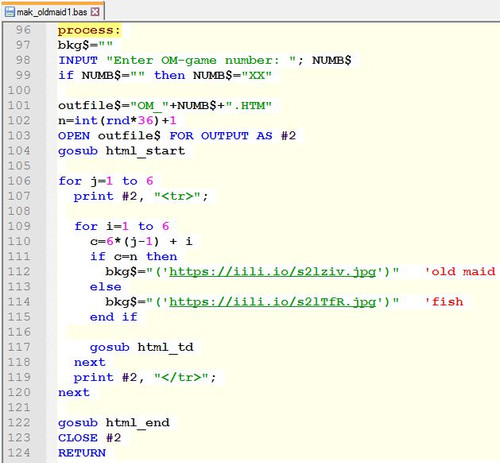Click line number 124 in margin
The height and width of the screenshot is (463, 500).
[19, 453]
